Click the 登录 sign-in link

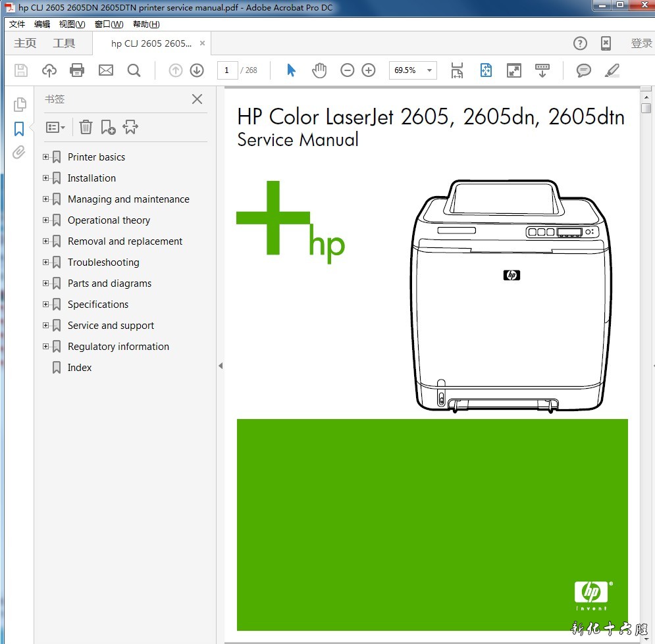pos(641,43)
